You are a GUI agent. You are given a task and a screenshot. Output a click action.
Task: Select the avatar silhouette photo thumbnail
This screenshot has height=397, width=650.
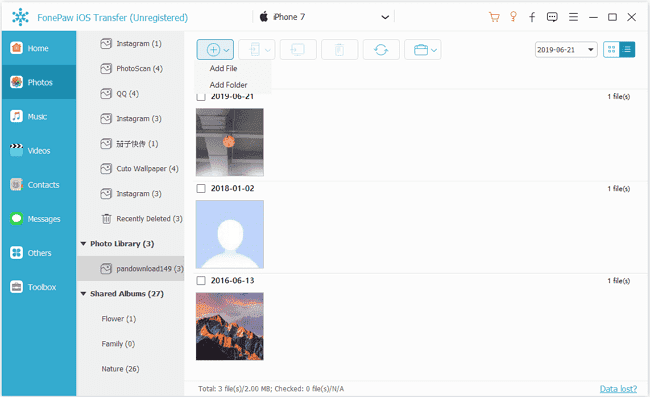click(x=230, y=234)
